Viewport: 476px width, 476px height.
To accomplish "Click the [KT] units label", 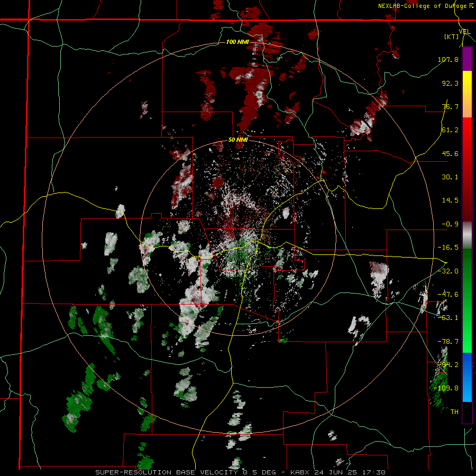I will (x=452, y=36).
